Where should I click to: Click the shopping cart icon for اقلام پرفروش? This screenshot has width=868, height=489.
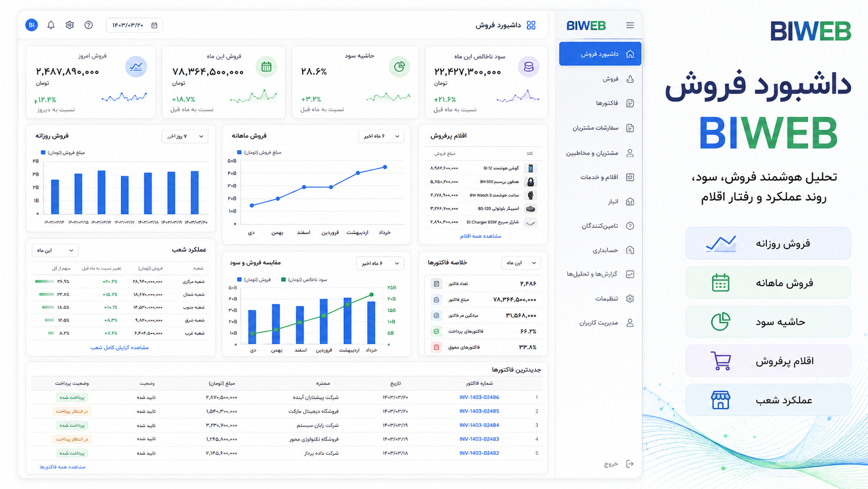click(x=721, y=361)
